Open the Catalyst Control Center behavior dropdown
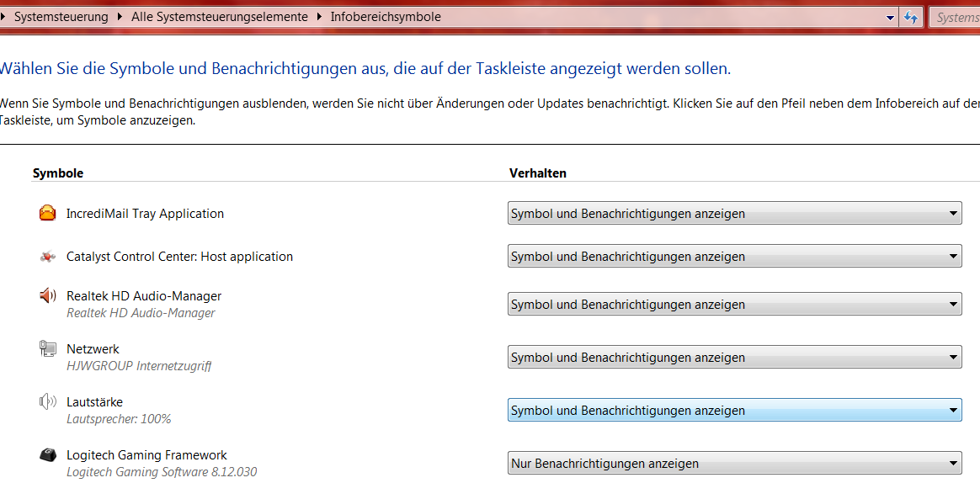 pos(734,256)
